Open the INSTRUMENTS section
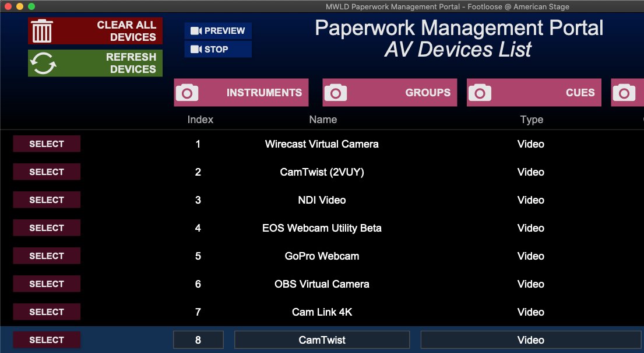This screenshot has width=644, height=353. point(241,93)
